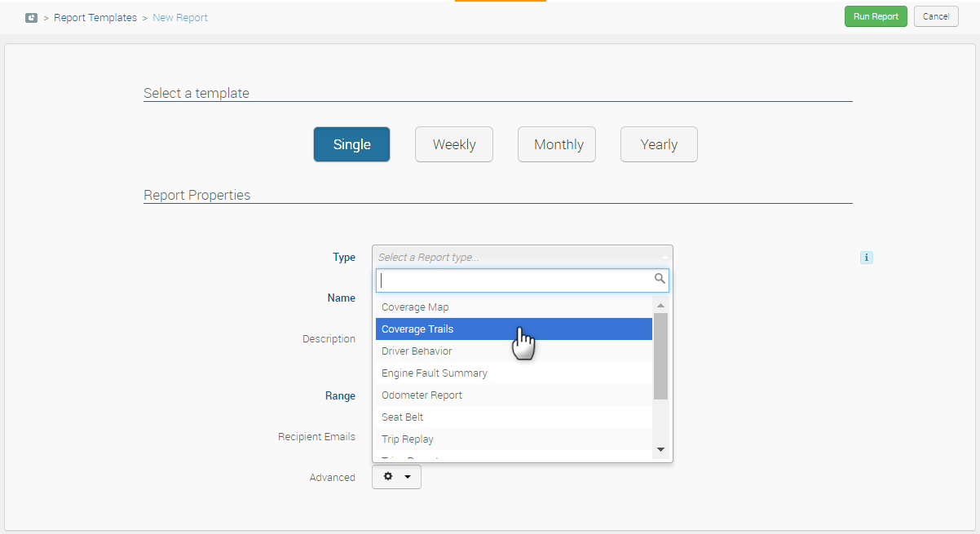
Task: Open the Advanced gear settings button
Action: tap(396, 477)
